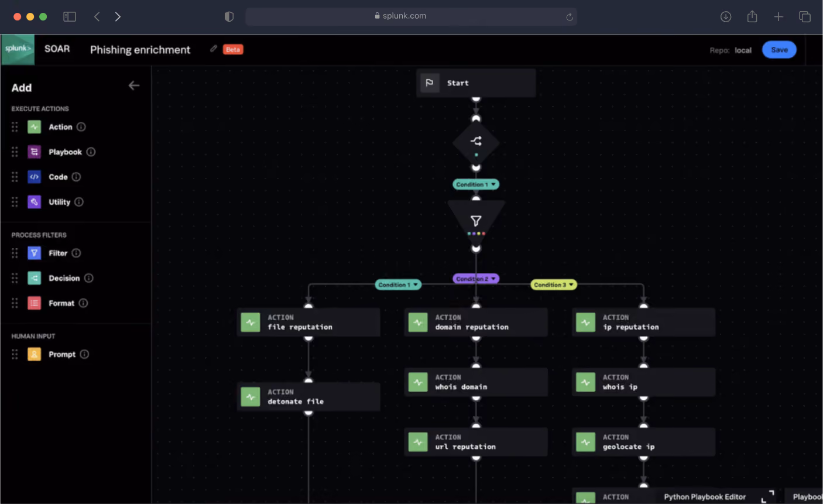Expand the Python Playbook Editor panel

coord(767,496)
